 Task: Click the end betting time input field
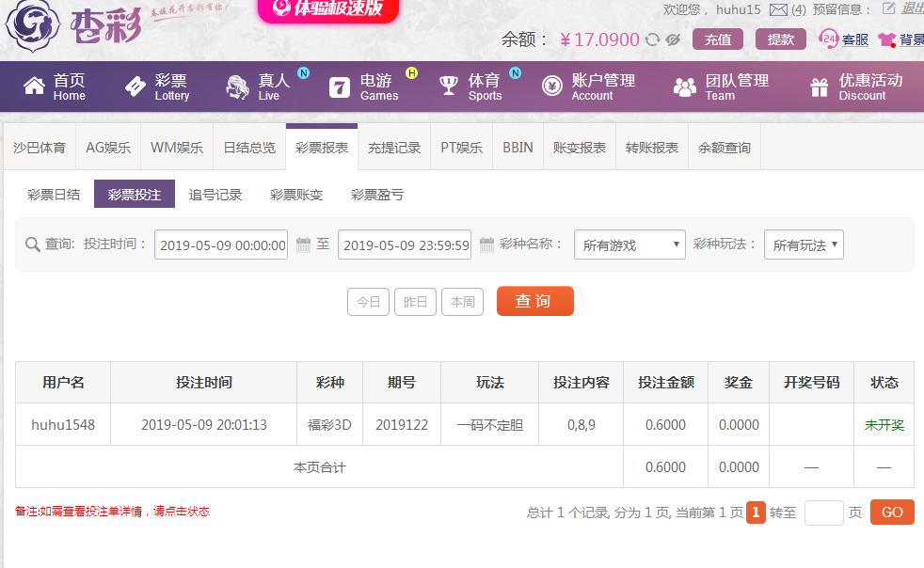pos(405,245)
